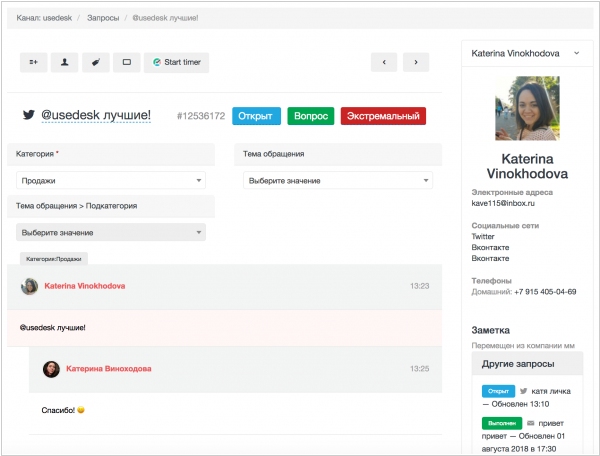Image resolution: width=600 pixels, height=456 pixels.
Task: Click reply text Спасибо!
Action: [58, 410]
